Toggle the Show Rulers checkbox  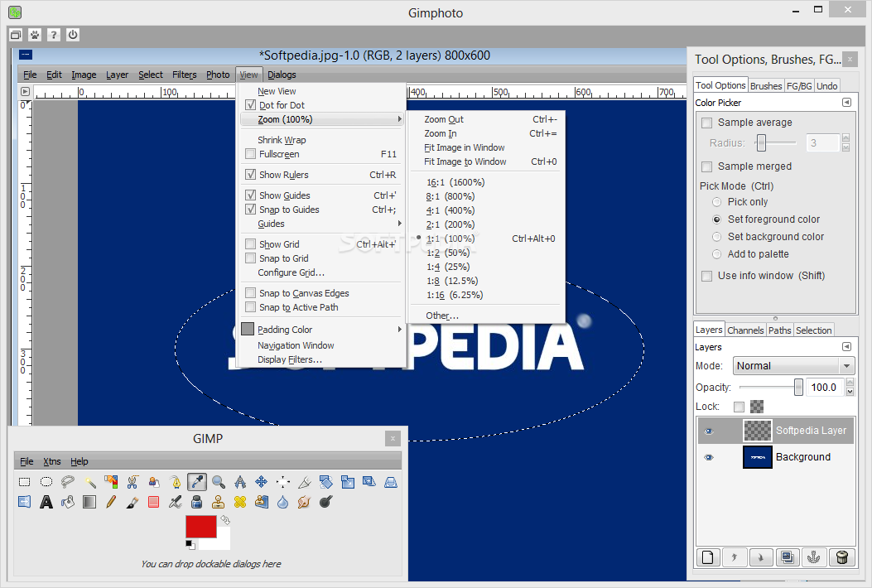[251, 174]
